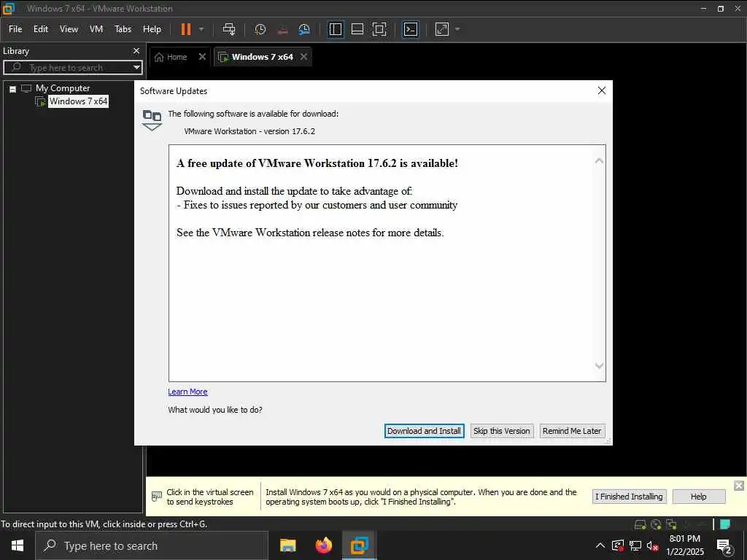The image size is (747, 560).
Task: Click Skip this Version button
Action: (x=502, y=431)
